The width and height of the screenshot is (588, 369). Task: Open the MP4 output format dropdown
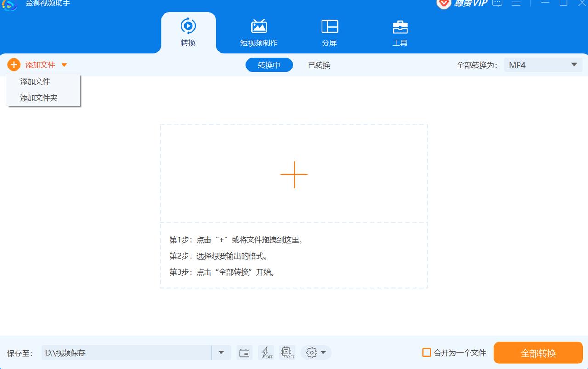pyautogui.click(x=543, y=65)
